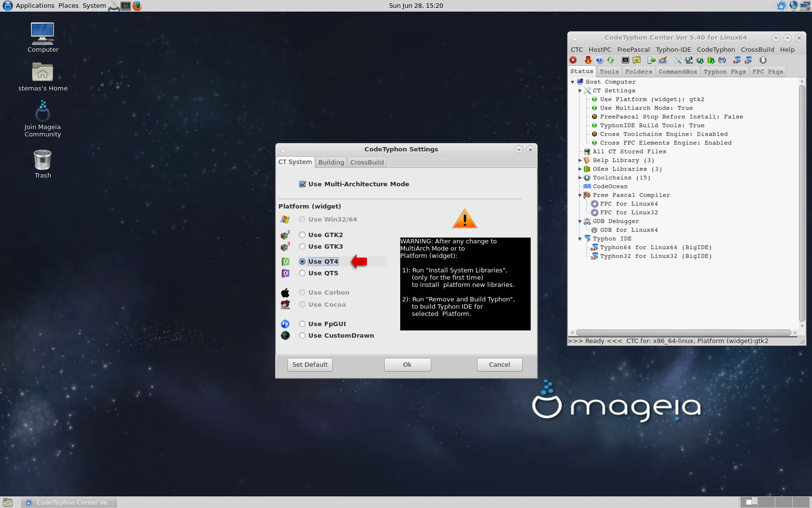
Task: Launch Firefox from the top panel
Action: [137, 6]
